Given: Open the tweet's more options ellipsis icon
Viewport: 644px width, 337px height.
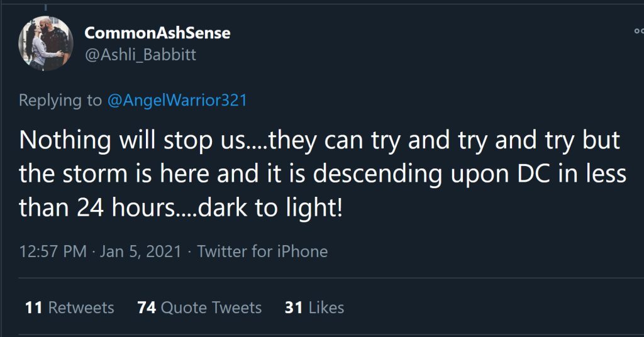Looking at the screenshot, I should 639,30.
